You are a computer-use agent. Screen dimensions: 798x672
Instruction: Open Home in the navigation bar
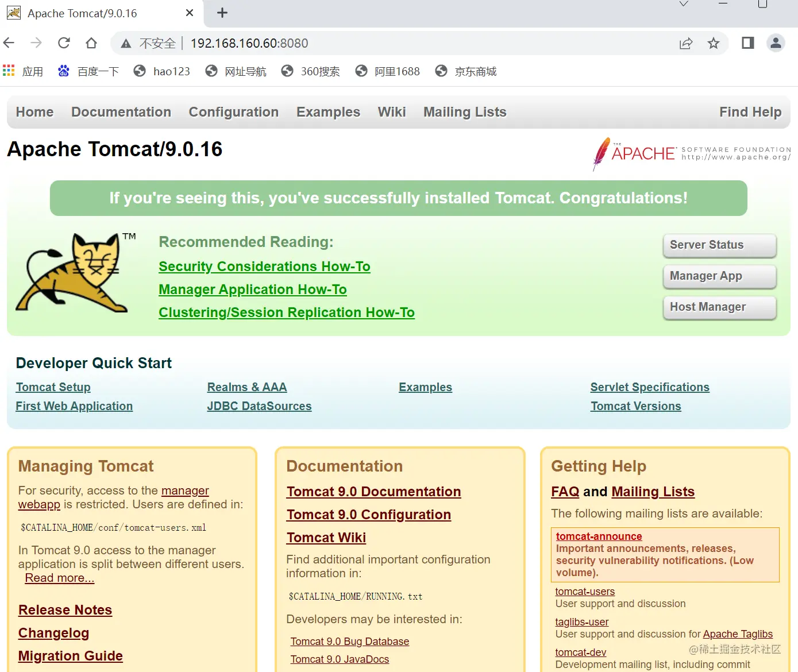coord(34,112)
